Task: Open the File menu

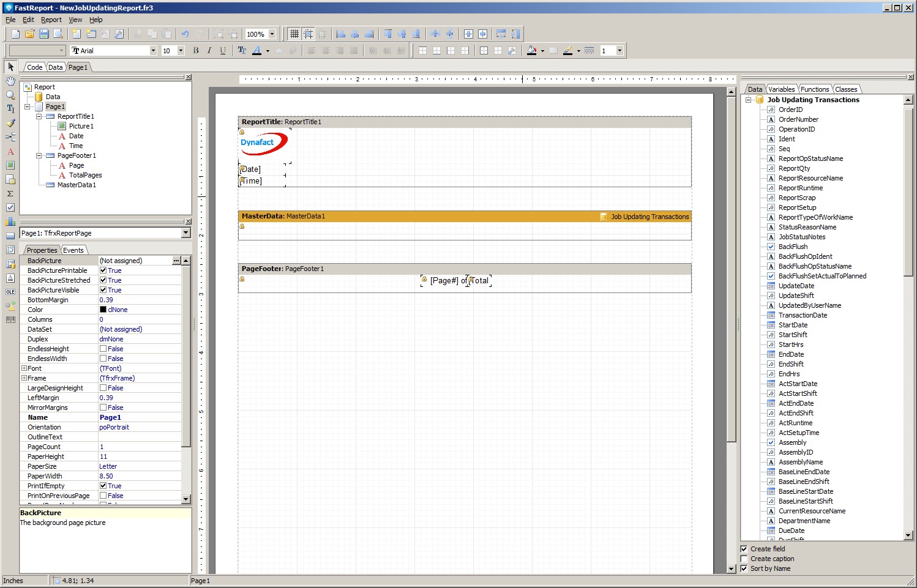Action: [10, 20]
